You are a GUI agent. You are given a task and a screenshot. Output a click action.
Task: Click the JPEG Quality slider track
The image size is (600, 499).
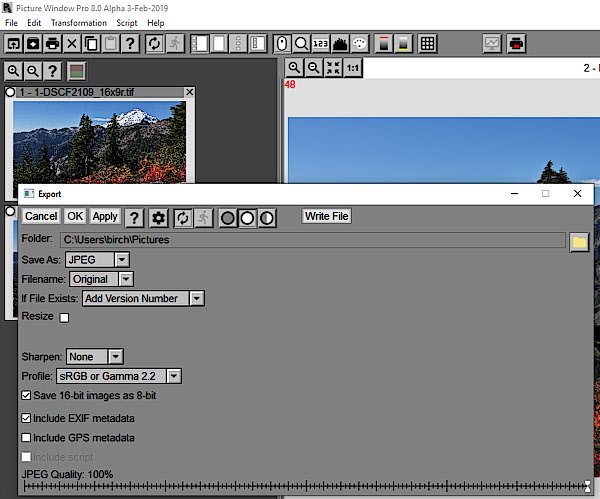tap(300, 487)
